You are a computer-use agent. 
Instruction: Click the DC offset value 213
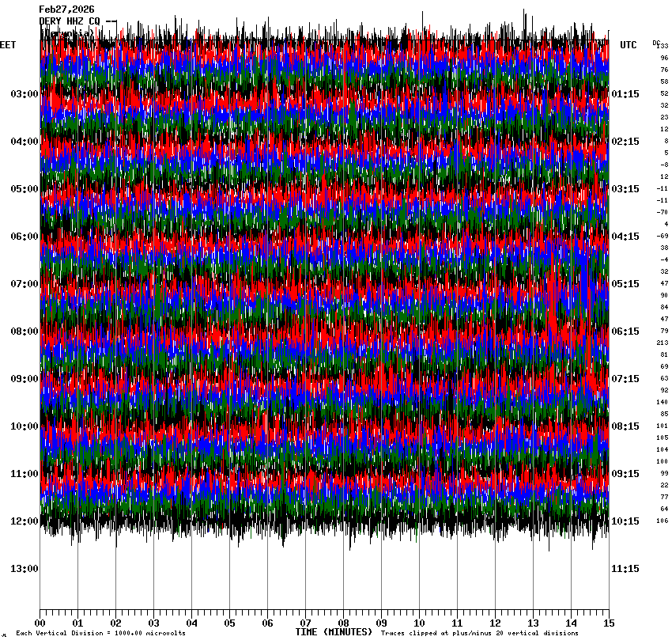point(663,343)
